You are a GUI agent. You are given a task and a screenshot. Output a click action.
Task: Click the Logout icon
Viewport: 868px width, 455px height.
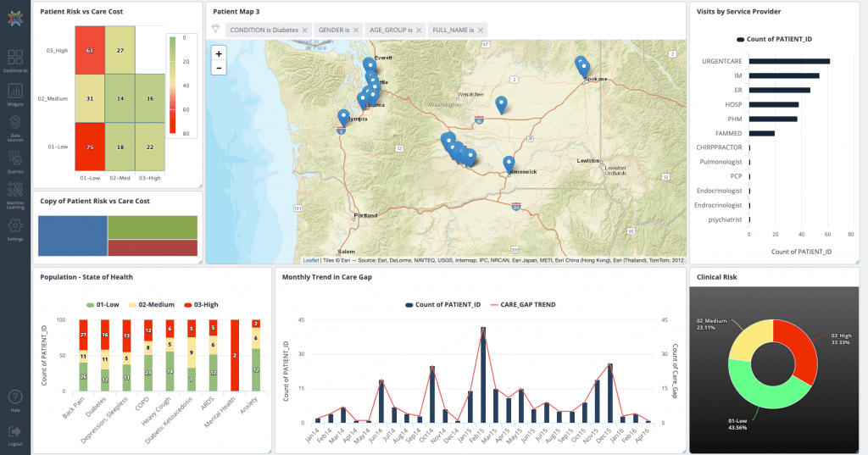15,432
